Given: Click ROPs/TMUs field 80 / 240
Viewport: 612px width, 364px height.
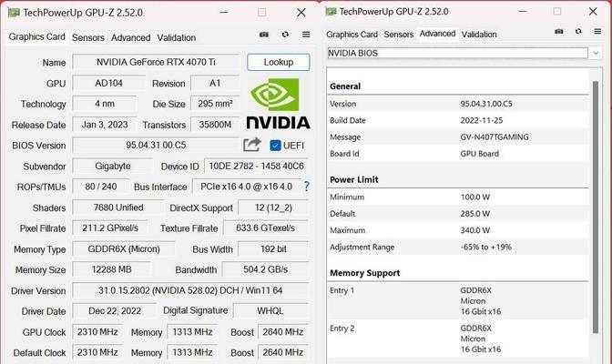Looking at the screenshot, I should 101,187.
